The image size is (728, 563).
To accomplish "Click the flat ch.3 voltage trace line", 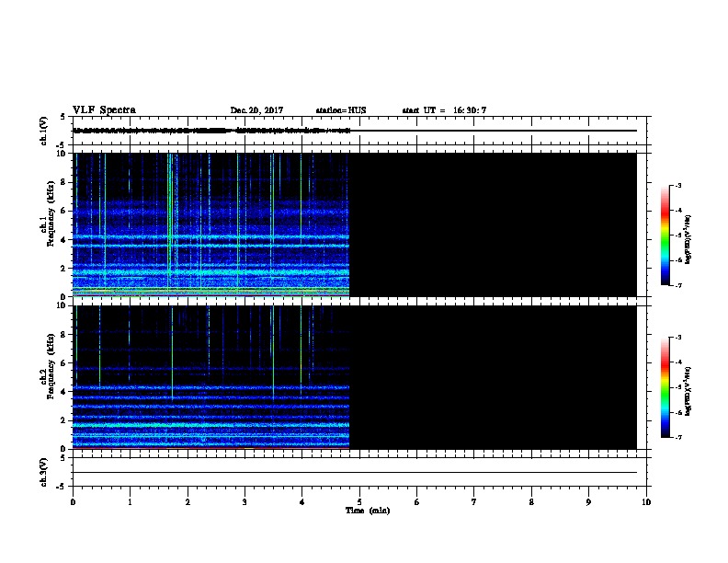I will (355, 473).
